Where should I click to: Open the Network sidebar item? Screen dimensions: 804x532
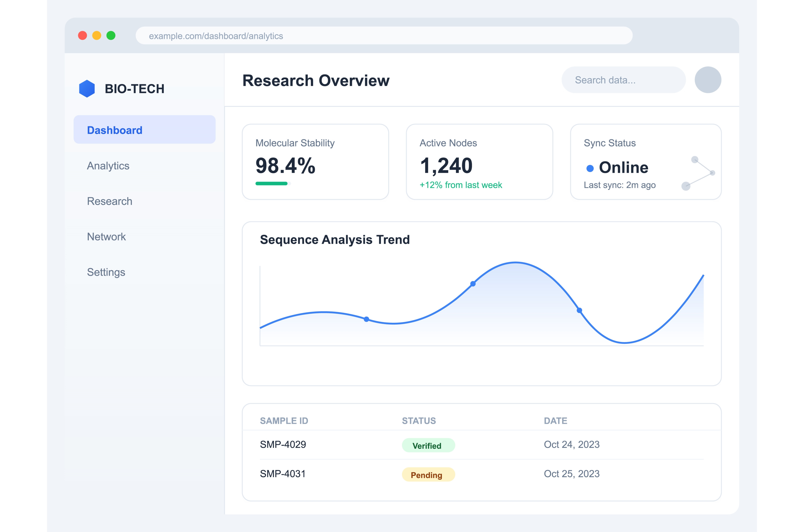click(106, 236)
